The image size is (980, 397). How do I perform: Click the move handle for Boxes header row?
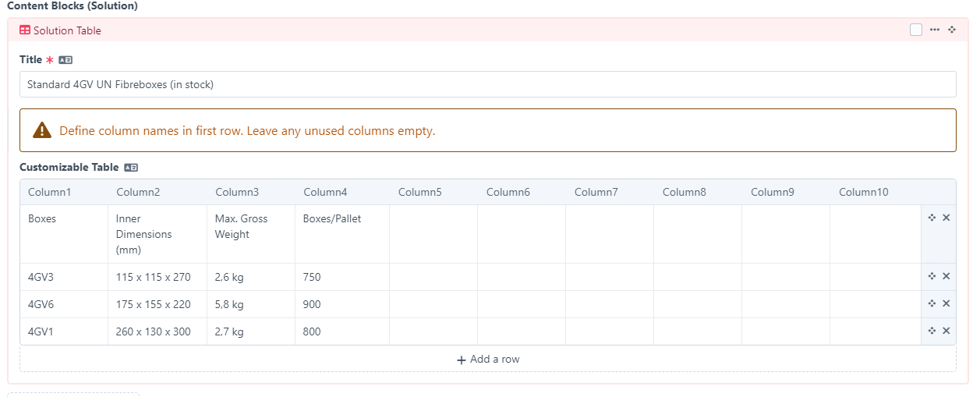click(x=932, y=218)
